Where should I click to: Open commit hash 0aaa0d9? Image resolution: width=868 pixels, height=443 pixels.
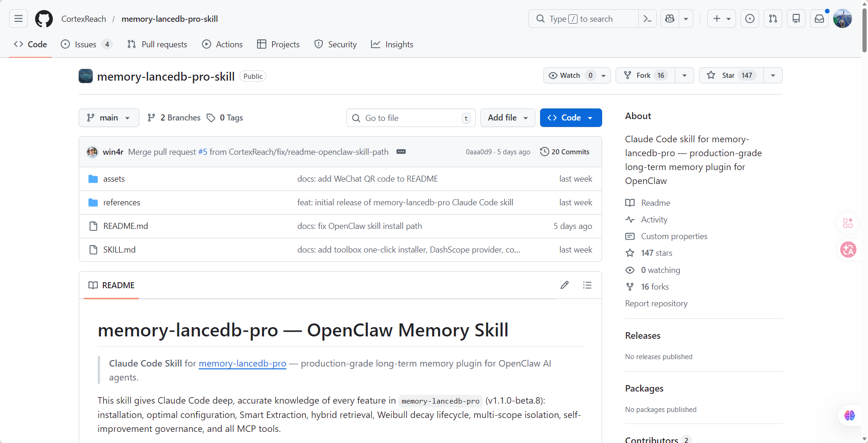(x=479, y=152)
